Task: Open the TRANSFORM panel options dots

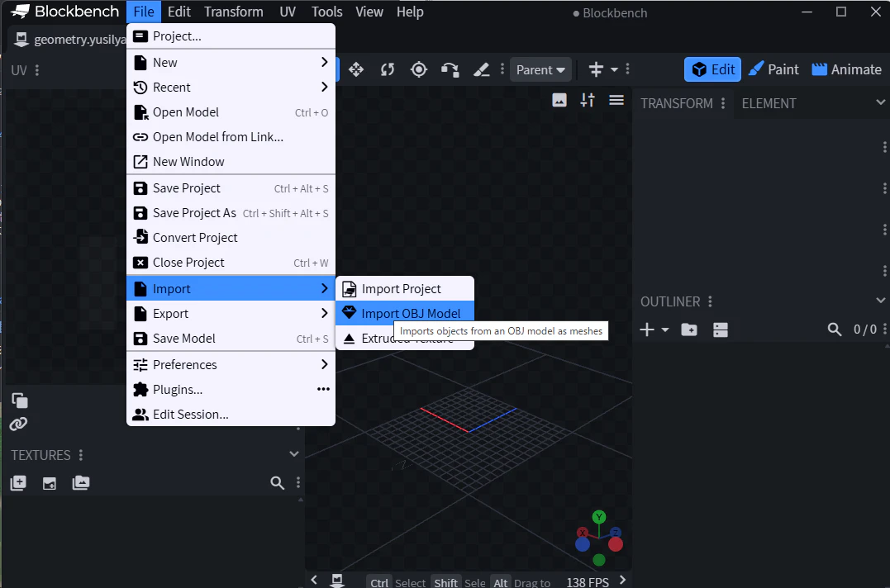Action: [722, 103]
